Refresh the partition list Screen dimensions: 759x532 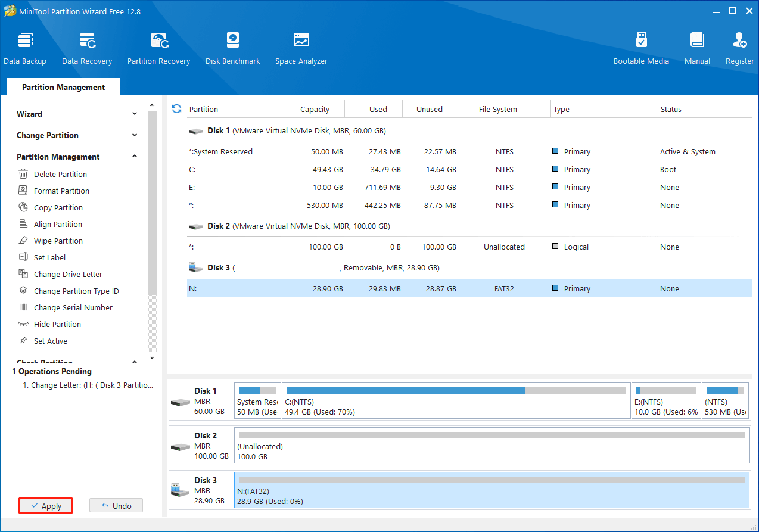[x=176, y=108]
